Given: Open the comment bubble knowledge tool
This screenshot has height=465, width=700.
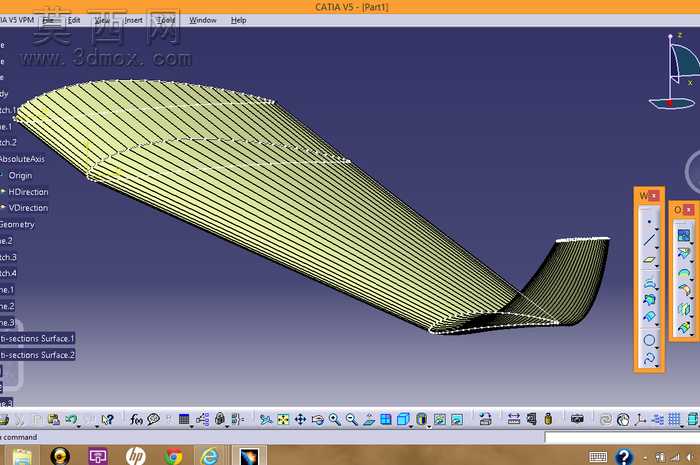Looking at the screenshot, I should (x=154, y=419).
